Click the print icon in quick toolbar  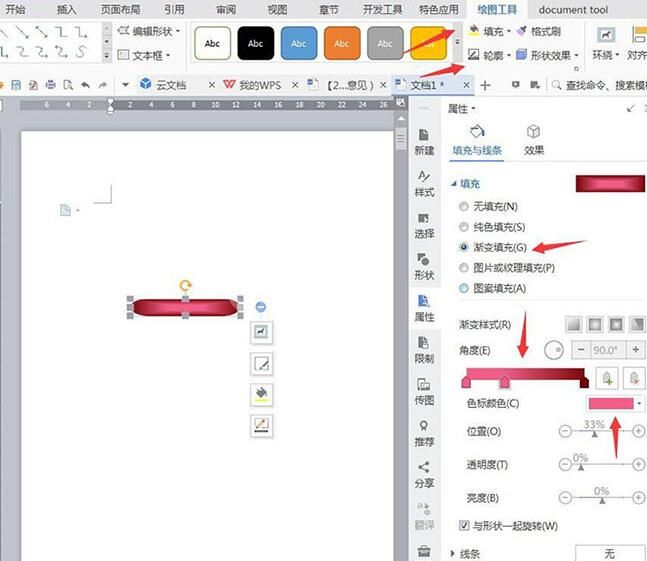[x=50, y=85]
